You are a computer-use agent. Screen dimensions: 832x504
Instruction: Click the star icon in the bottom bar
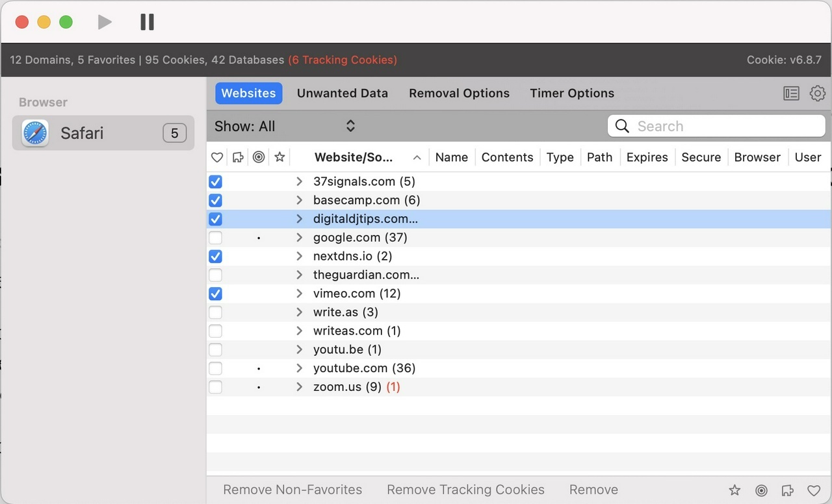point(734,490)
